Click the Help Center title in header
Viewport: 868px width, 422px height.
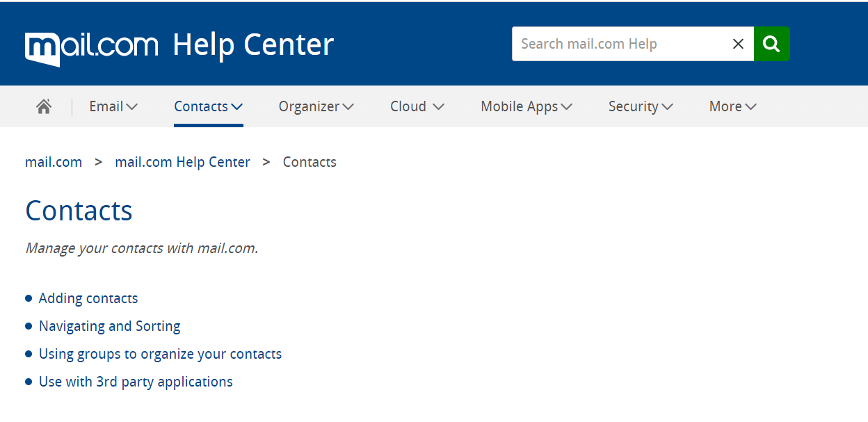253,44
